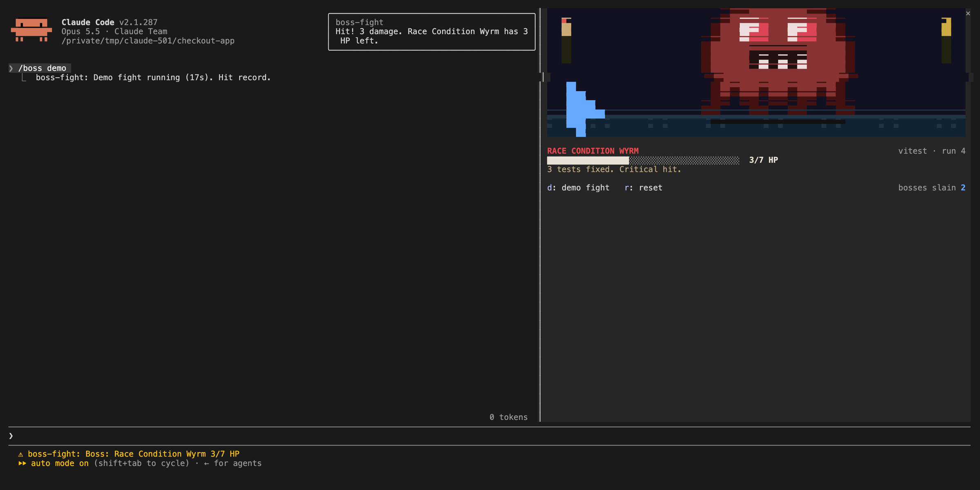Click the auto mode double-arrow icon

(22, 463)
